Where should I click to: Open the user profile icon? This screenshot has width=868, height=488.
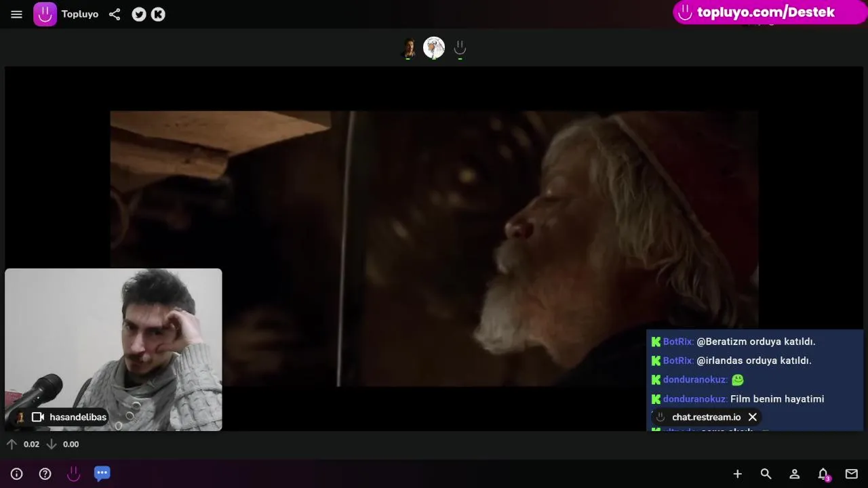(x=794, y=474)
